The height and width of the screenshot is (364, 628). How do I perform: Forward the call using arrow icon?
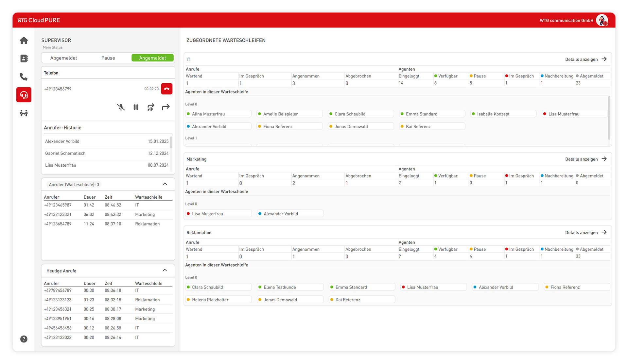[x=166, y=107]
